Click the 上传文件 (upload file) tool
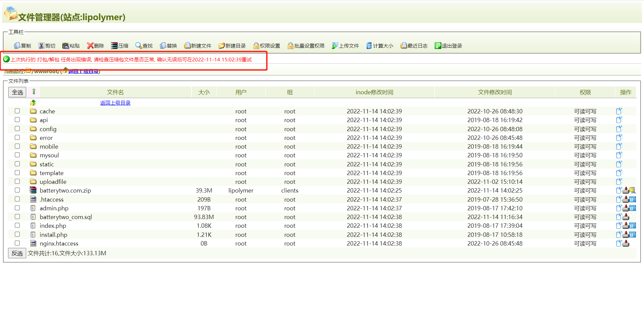 (345, 46)
